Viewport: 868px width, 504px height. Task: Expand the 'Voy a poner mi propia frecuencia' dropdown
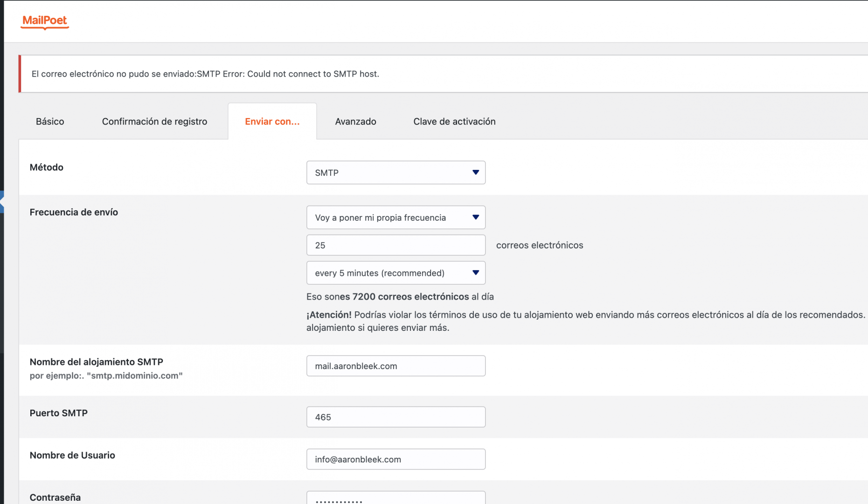396,217
